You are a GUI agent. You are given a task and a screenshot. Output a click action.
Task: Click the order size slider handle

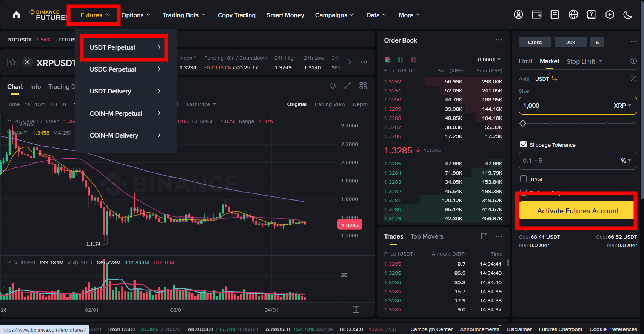coord(523,123)
